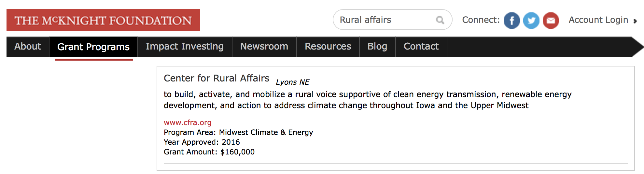This screenshot has height=174, width=644.
Task: Select the Grant Programs tab
Action: [93, 47]
